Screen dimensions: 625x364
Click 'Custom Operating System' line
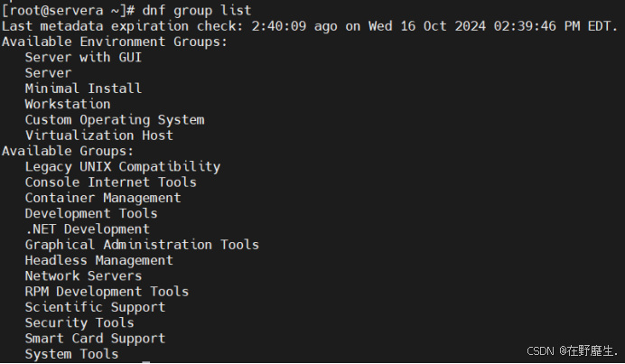point(115,120)
